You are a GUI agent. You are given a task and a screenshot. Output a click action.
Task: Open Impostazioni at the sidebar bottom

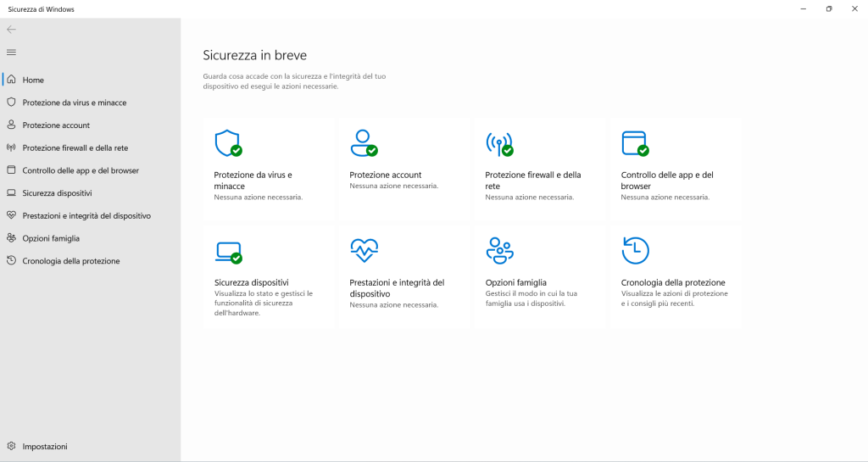45,447
